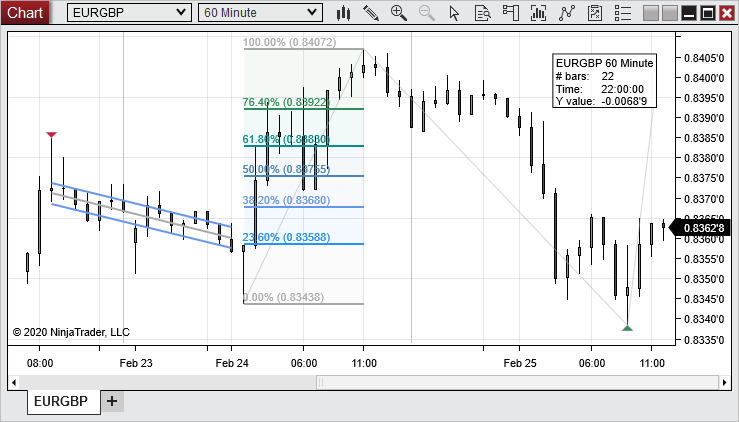
Task: Switch to the EURGBP tab
Action: click(61, 402)
